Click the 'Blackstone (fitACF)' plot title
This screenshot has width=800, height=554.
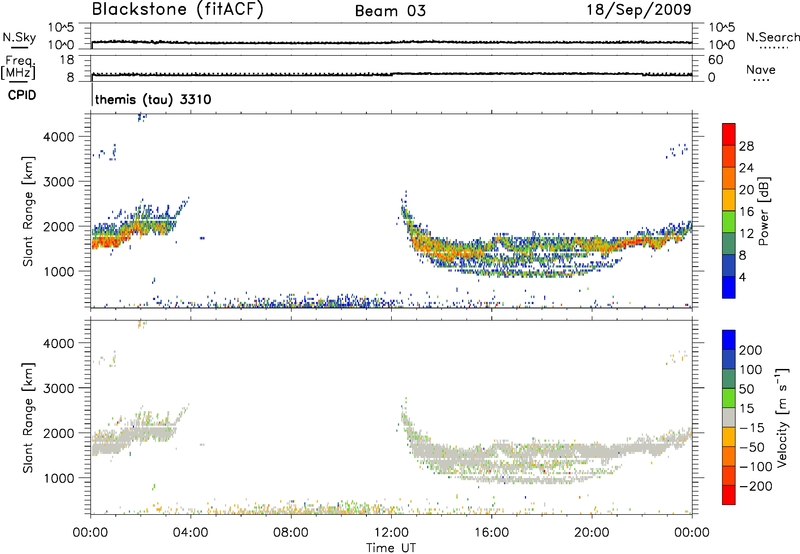coord(178,9)
